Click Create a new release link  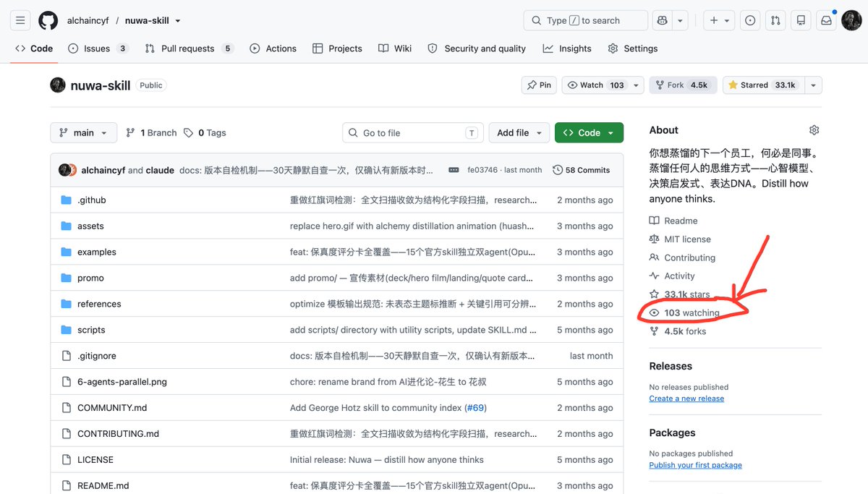(686, 399)
